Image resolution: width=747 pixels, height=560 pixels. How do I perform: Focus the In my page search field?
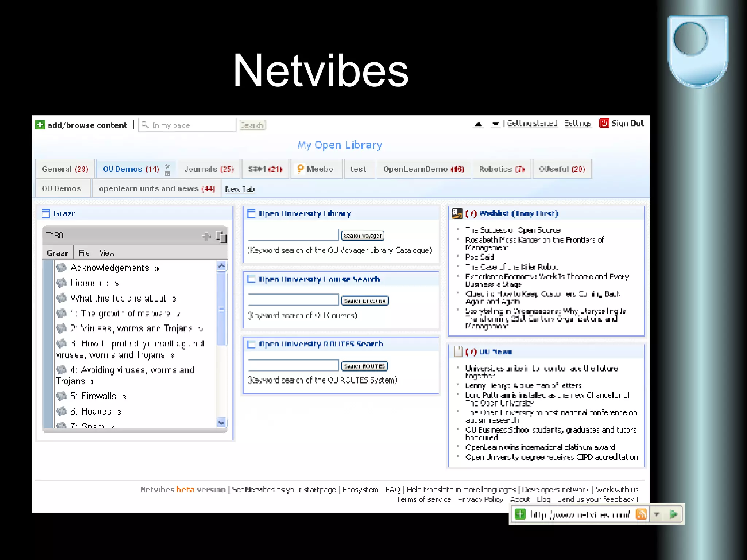click(x=187, y=125)
